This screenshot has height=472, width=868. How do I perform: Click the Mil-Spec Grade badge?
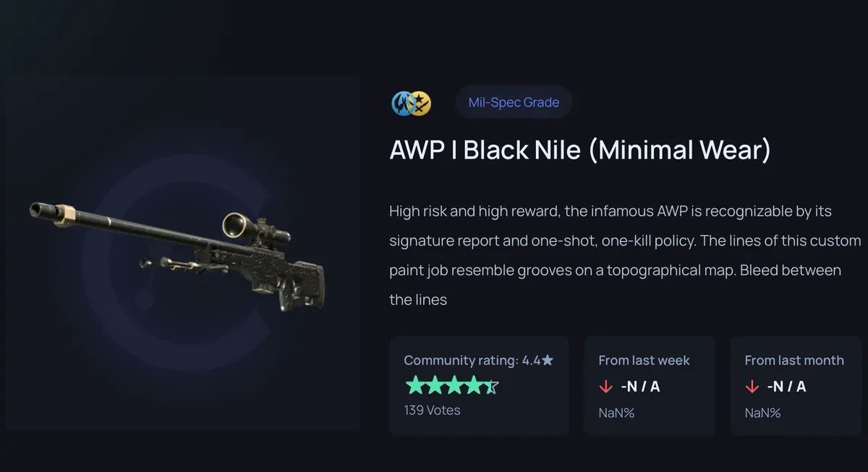point(514,102)
